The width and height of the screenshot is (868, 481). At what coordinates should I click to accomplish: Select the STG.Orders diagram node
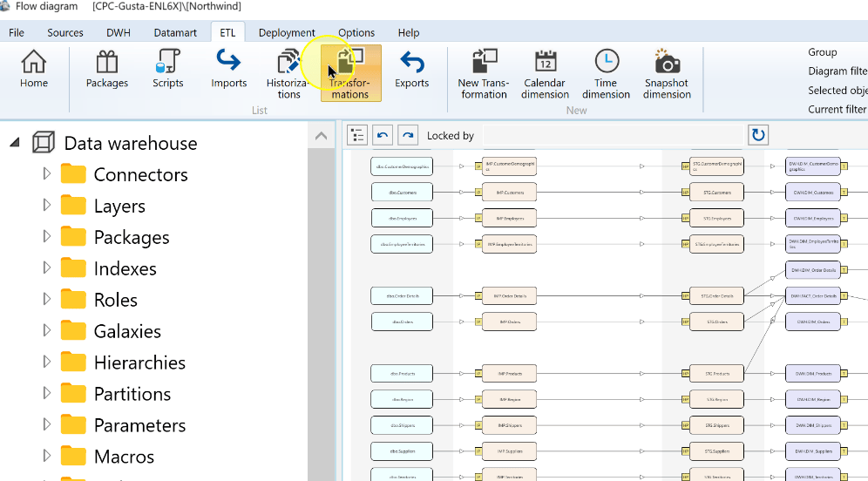(x=717, y=322)
